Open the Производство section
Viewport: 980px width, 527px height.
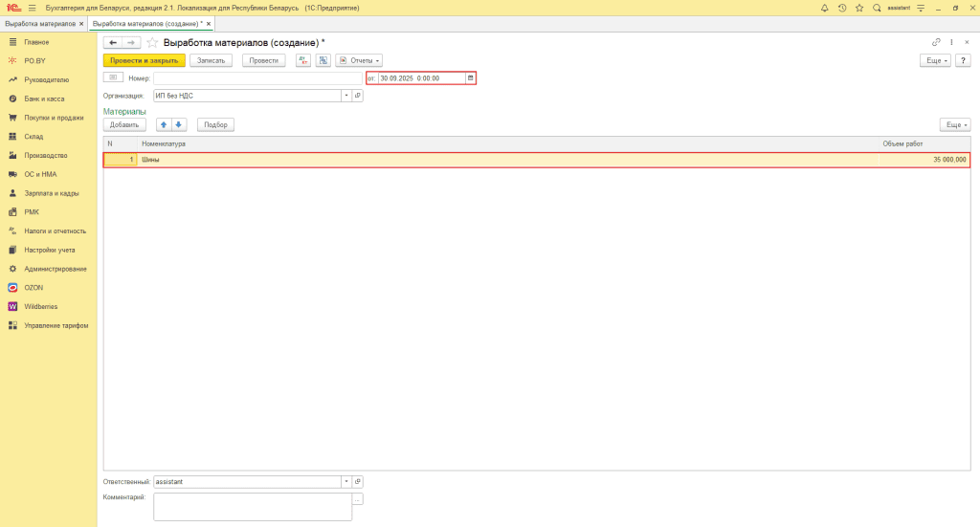point(46,156)
